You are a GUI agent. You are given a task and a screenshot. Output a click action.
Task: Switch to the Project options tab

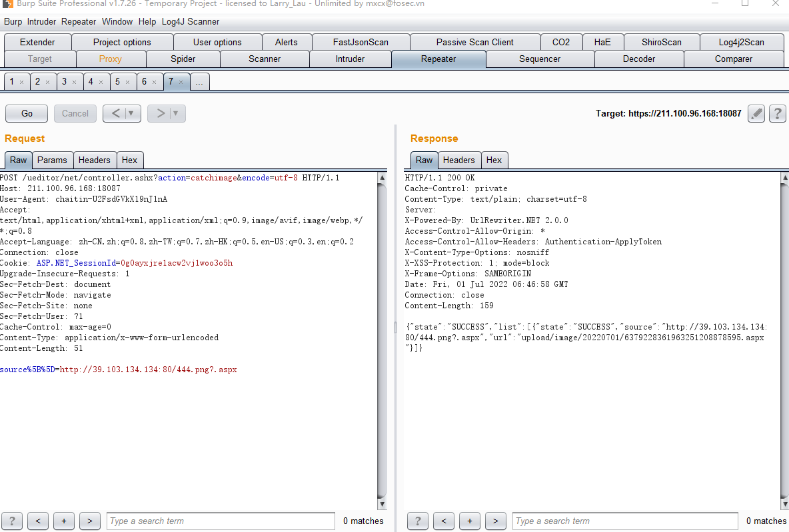coord(122,42)
